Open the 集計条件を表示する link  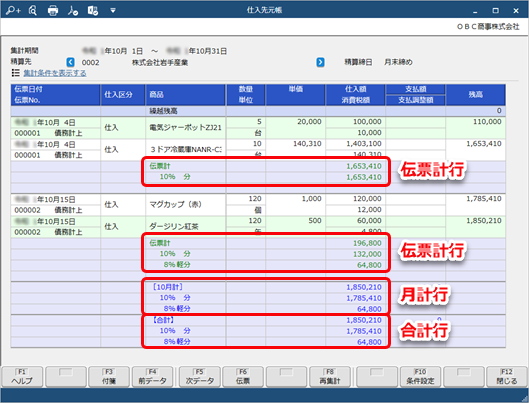[55, 73]
